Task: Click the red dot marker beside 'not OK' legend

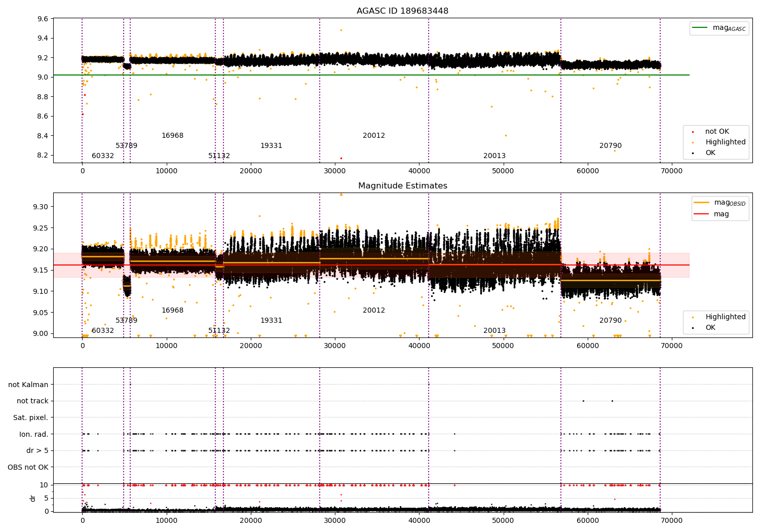Action: [693, 132]
